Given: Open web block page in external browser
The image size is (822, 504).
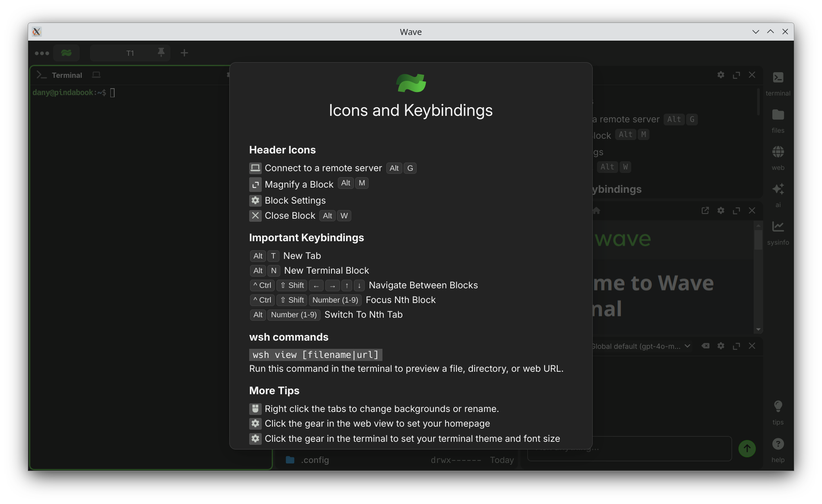Looking at the screenshot, I should pyautogui.click(x=705, y=211).
